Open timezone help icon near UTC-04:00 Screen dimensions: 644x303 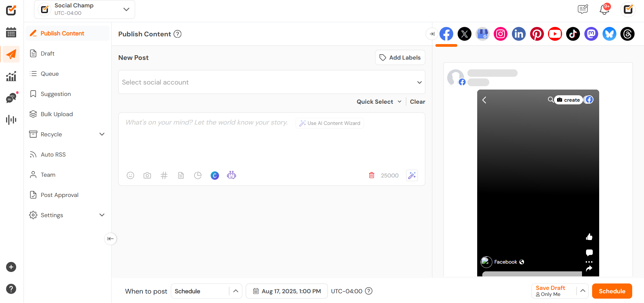[369, 291]
